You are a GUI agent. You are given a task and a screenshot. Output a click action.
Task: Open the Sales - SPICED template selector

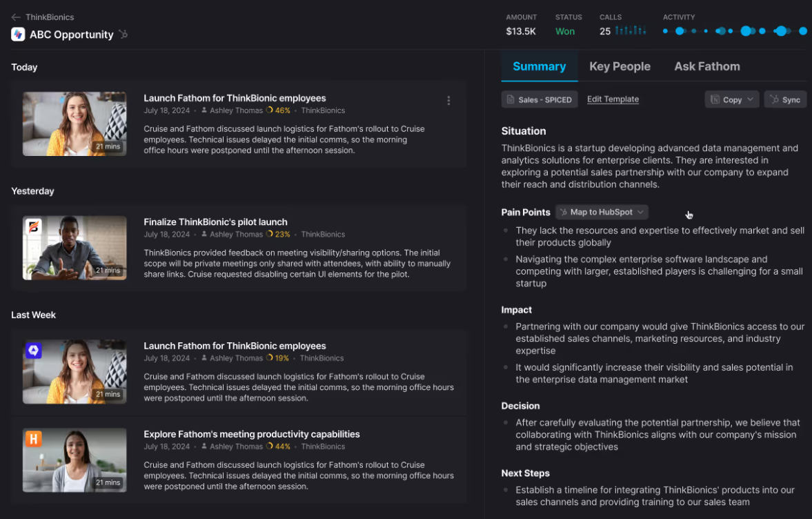point(539,99)
